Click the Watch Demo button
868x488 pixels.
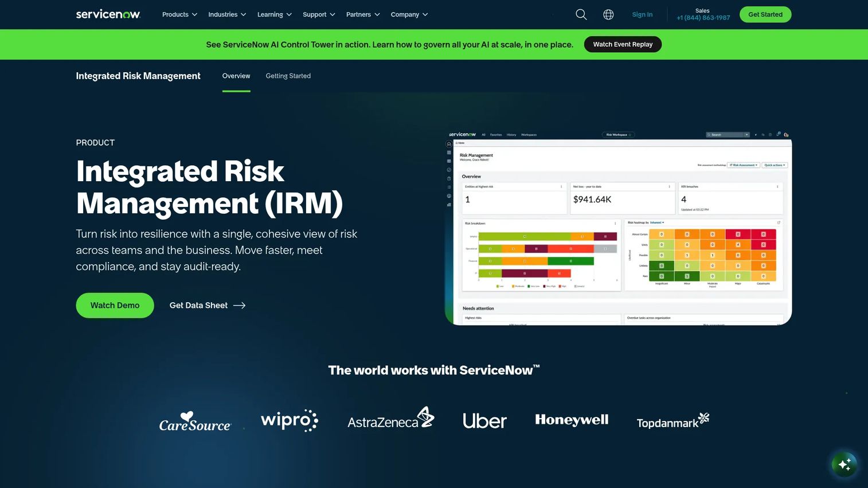coord(115,306)
